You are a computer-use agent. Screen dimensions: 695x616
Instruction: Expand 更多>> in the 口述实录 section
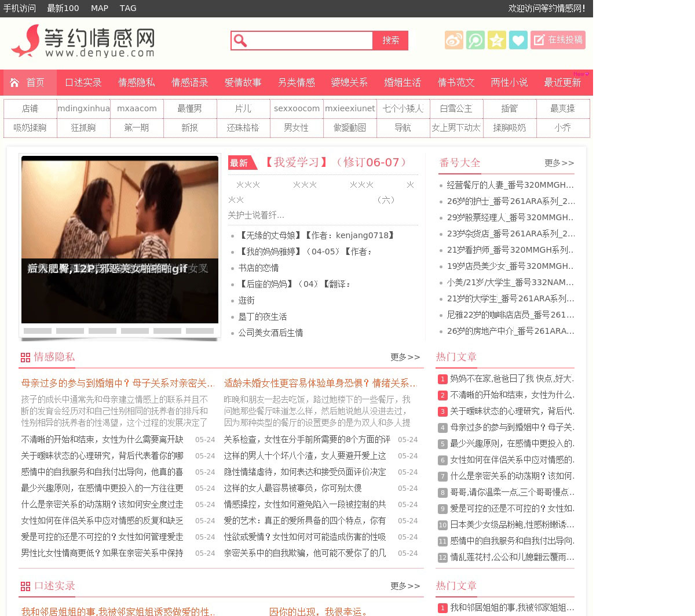pyautogui.click(x=405, y=586)
